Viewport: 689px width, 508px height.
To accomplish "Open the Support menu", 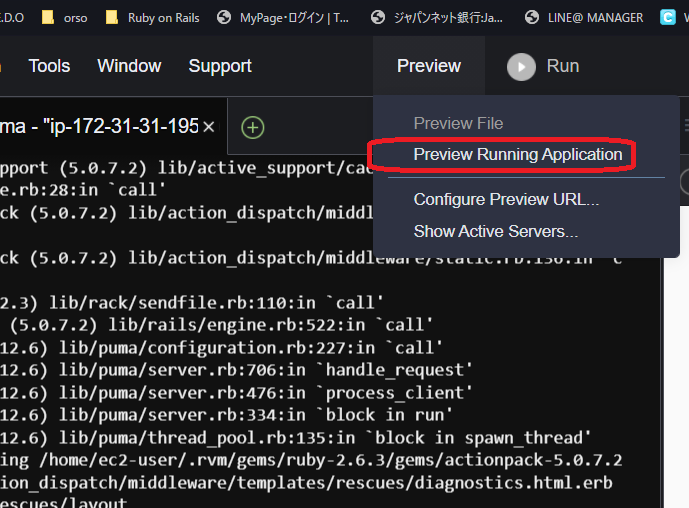I will pyautogui.click(x=220, y=66).
